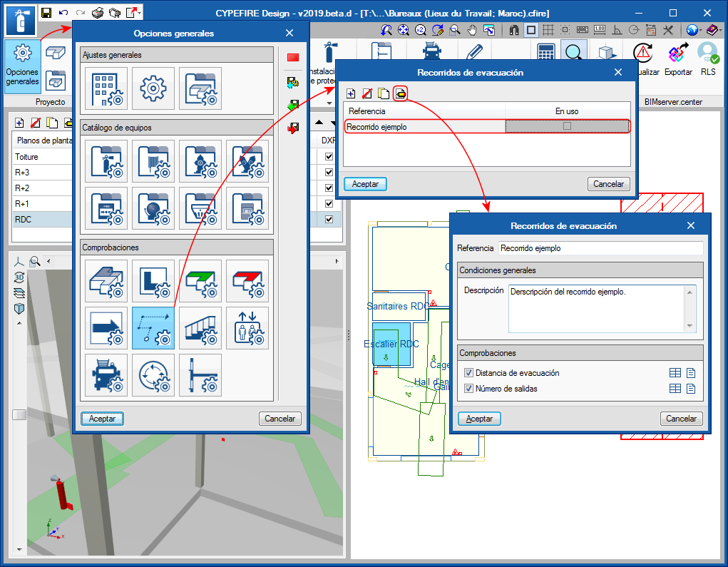This screenshot has height=567, width=728.
Task: Click the edit icon in Recorridos de evacuación list
Action: (401, 94)
